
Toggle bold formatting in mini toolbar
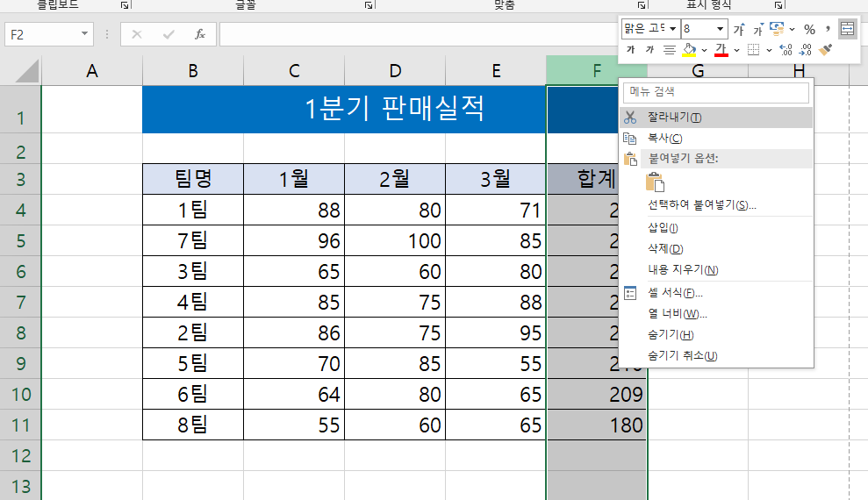click(x=630, y=50)
